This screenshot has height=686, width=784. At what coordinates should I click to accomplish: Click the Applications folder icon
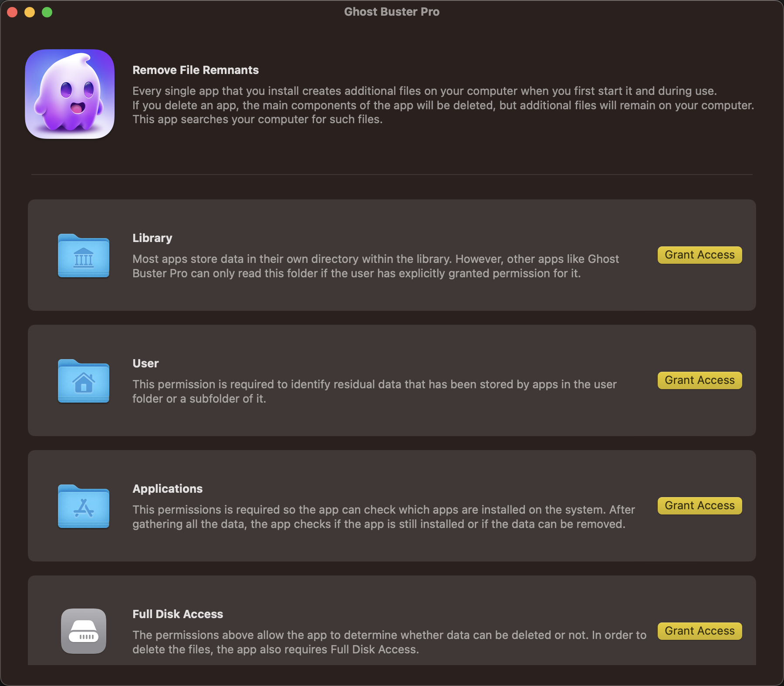tap(84, 506)
